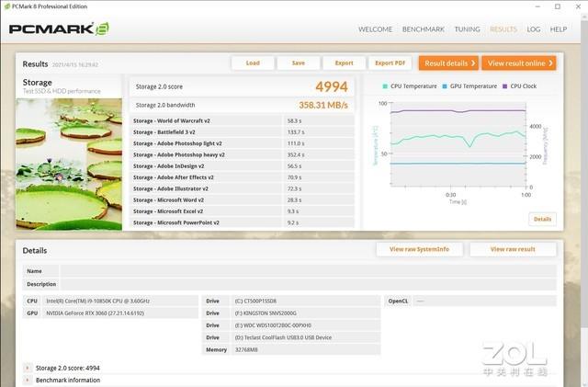Click Export PDF button
Image resolution: width=588 pixels, height=387 pixels.
[390, 63]
